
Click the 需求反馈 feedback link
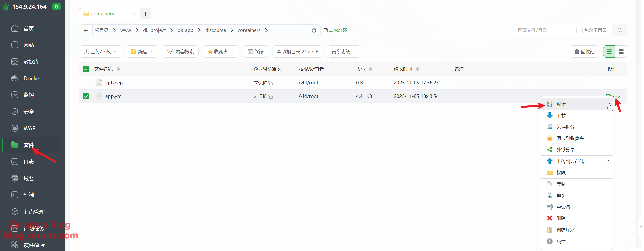(336, 30)
